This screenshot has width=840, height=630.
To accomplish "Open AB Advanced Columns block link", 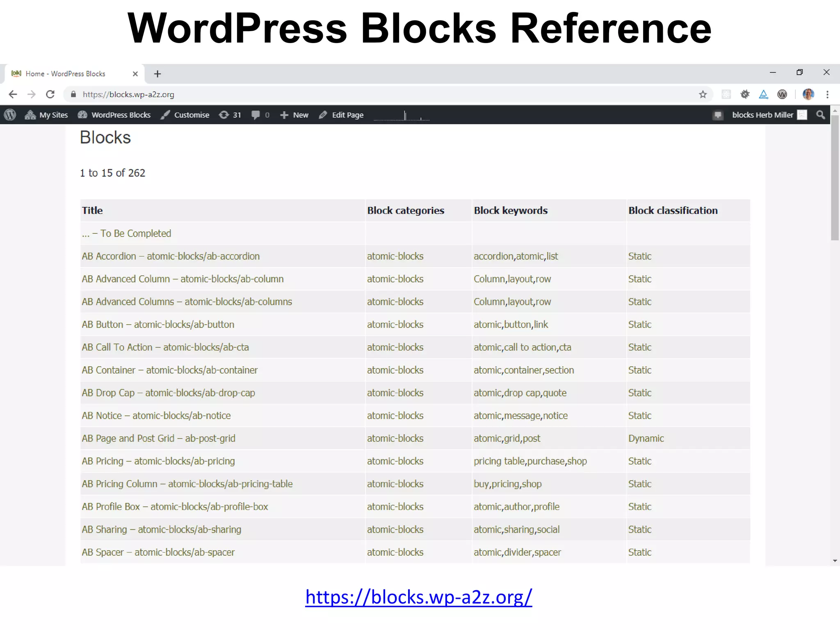I will pos(187,302).
